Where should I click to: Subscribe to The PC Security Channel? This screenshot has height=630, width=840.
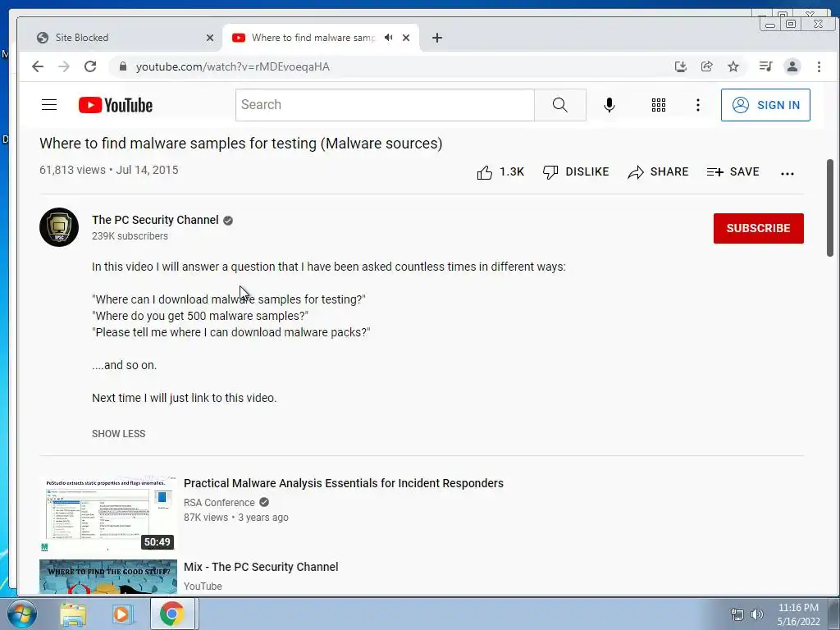pyautogui.click(x=758, y=228)
